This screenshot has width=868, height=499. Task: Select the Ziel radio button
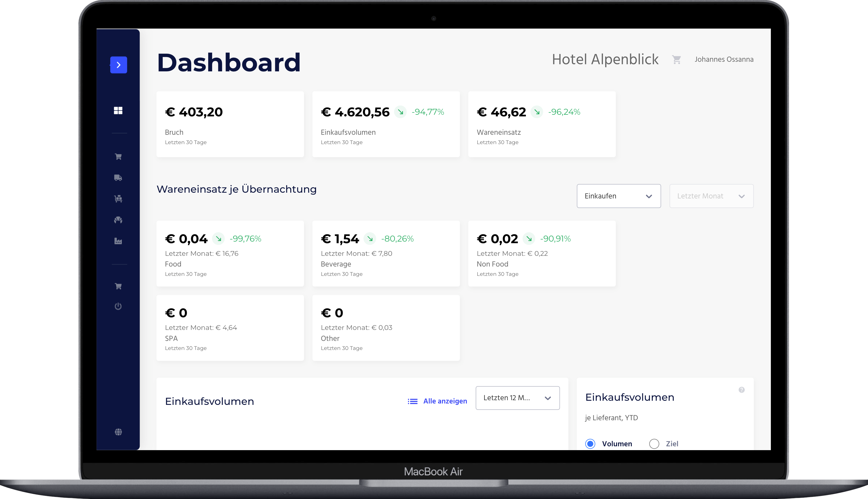(x=654, y=444)
